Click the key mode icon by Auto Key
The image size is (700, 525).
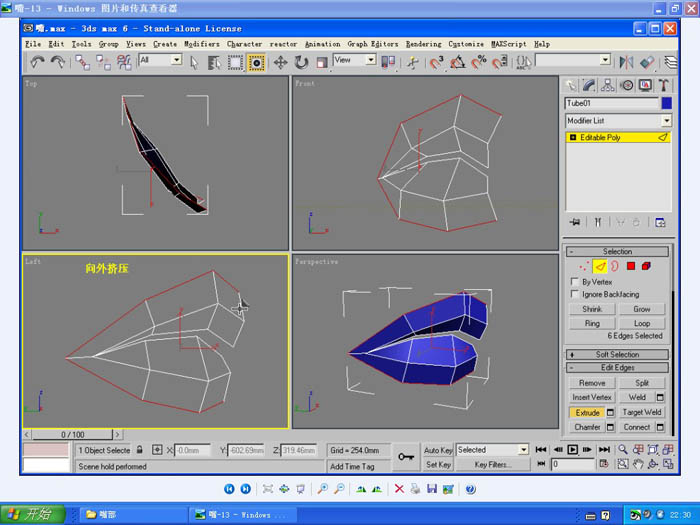pos(406,457)
